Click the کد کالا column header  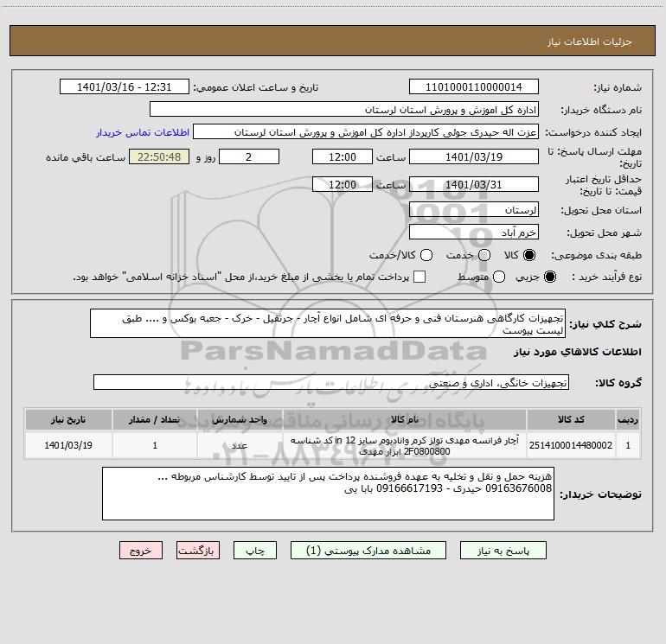[x=571, y=420]
